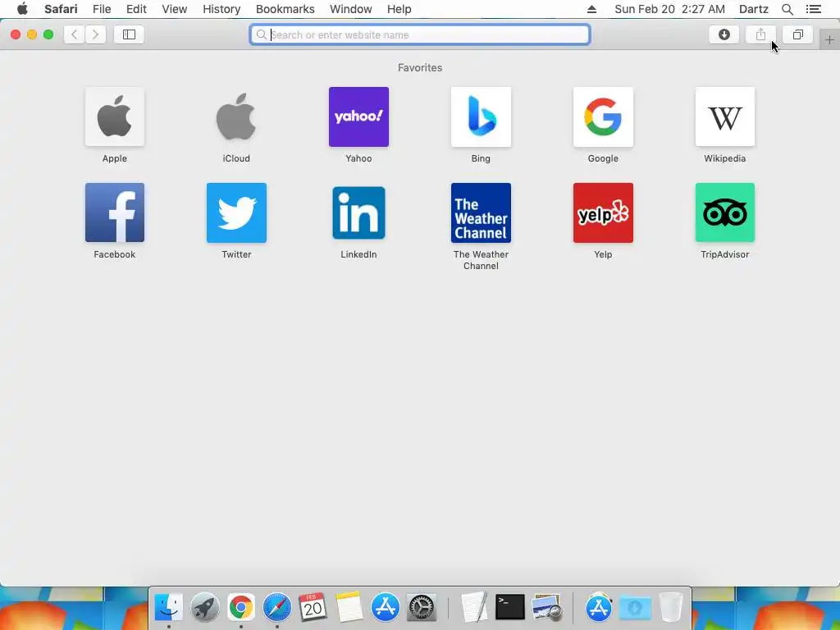This screenshot has width=840, height=630.
Task: Close the Safari window
Action: [x=16, y=34]
